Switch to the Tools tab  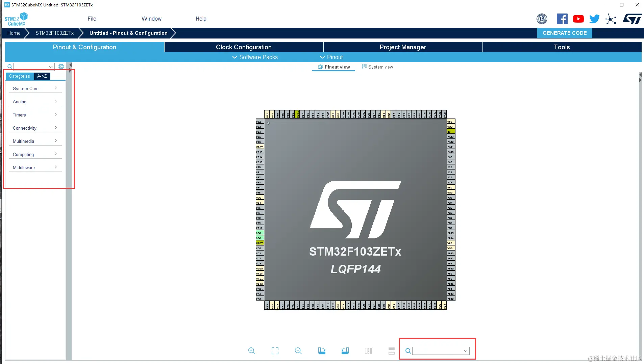[562, 47]
